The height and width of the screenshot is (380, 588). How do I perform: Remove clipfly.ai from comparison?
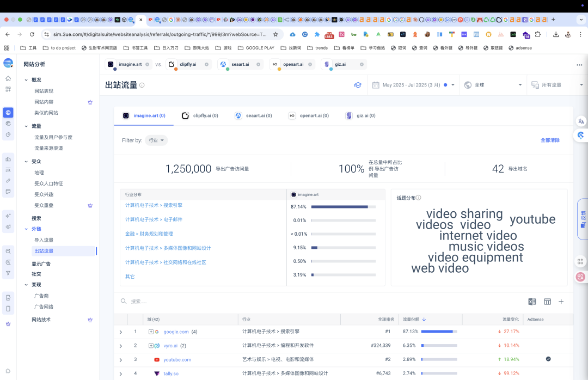pos(207,65)
